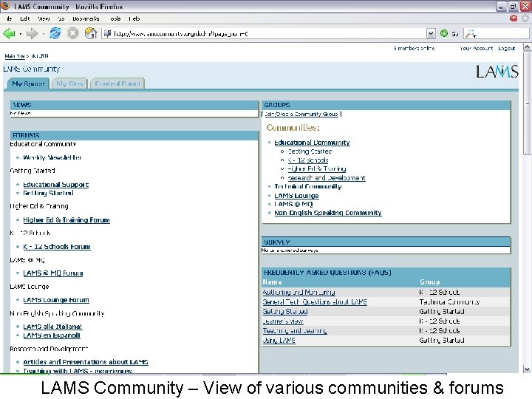Click the search engine magnifier icon

click(471, 33)
